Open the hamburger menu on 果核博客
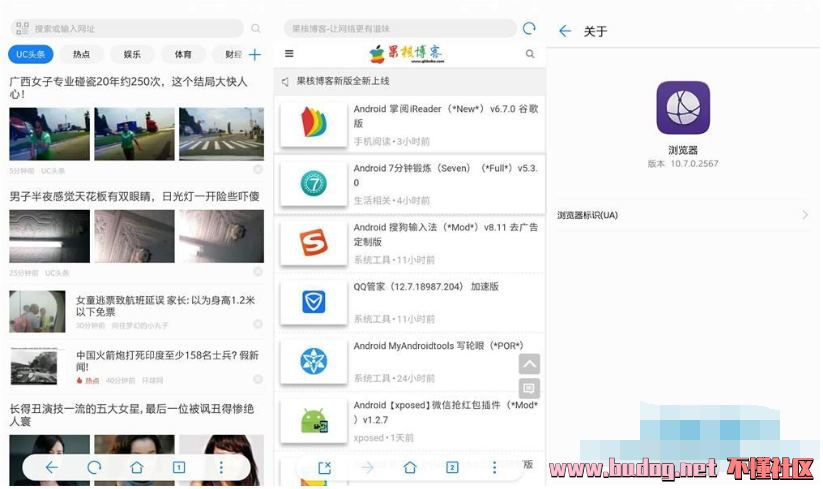The height and width of the screenshot is (489, 823). (289, 54)
